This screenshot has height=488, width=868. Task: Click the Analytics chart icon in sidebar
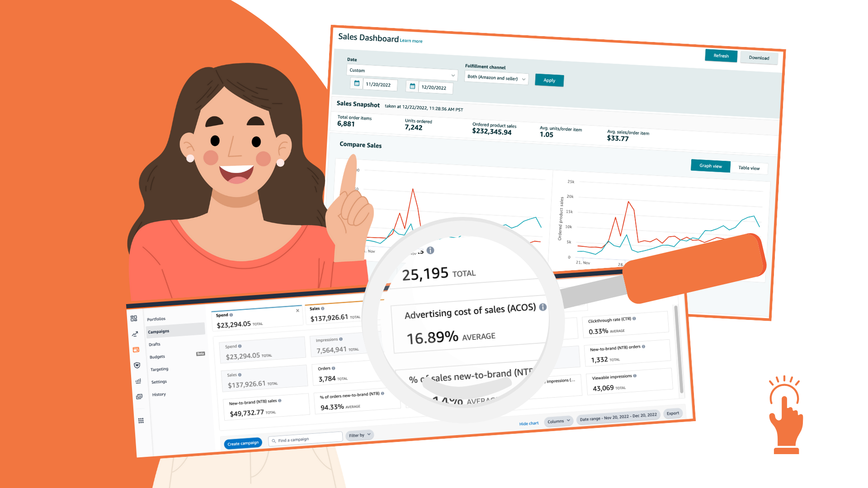coord(137,383)
